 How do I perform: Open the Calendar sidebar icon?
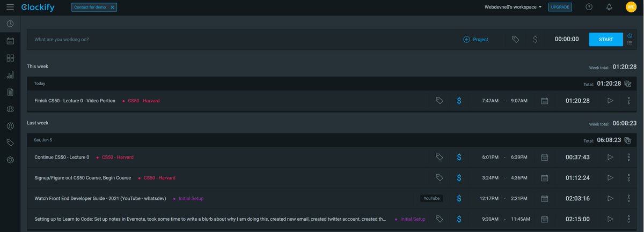10,41
